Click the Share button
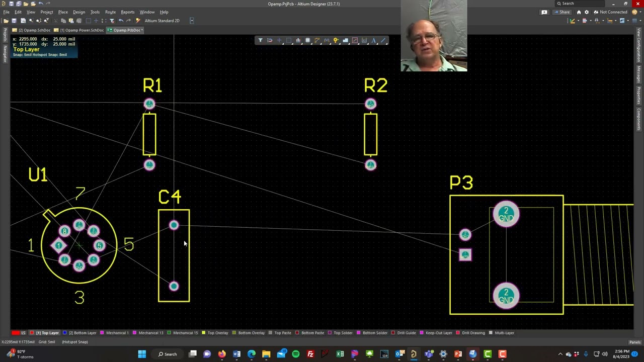The width and height of the screenshot is (644, 362). click(562, 12)
